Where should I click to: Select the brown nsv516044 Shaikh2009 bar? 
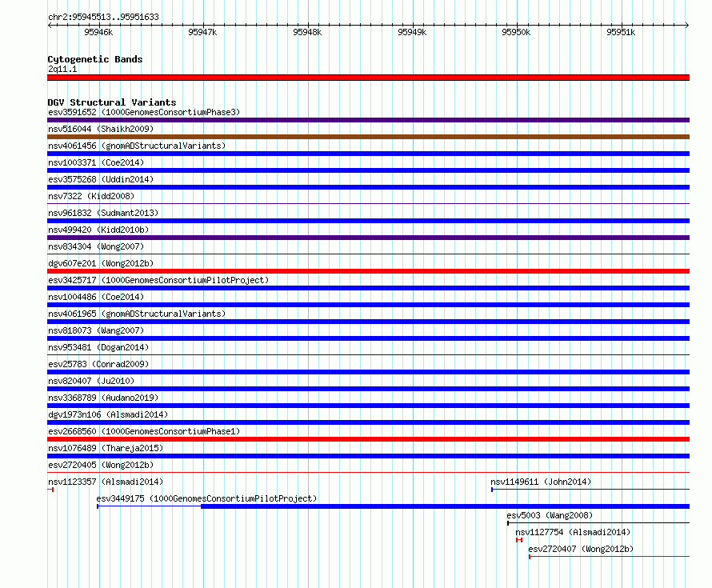368,137
